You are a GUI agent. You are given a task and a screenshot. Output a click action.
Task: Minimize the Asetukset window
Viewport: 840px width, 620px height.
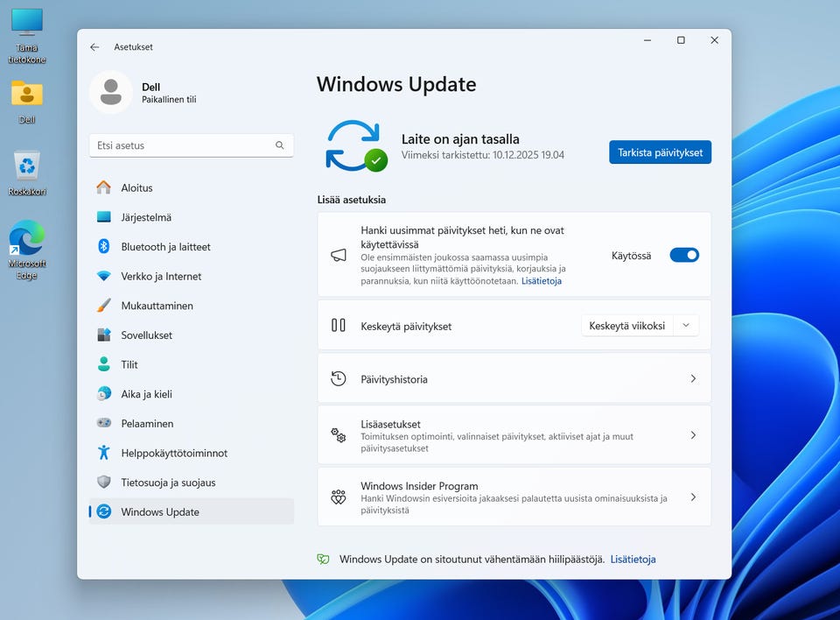pos(647,40)
